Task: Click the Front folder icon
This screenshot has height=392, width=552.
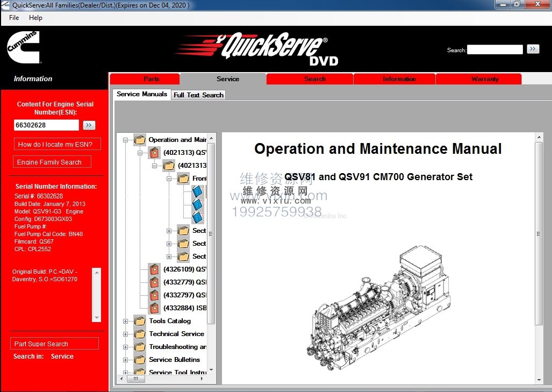Action: pyautogui.click(x=183, y=179)
